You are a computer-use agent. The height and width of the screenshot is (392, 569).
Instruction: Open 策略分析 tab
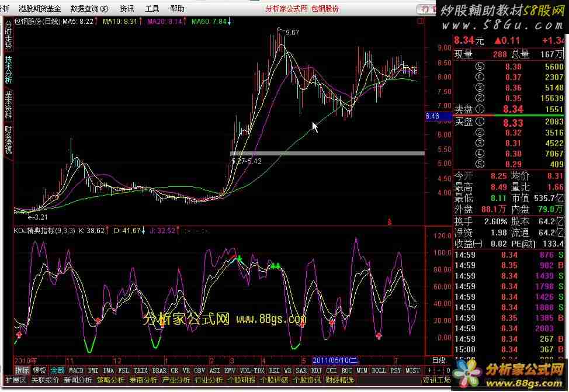(x=110, y=380)
